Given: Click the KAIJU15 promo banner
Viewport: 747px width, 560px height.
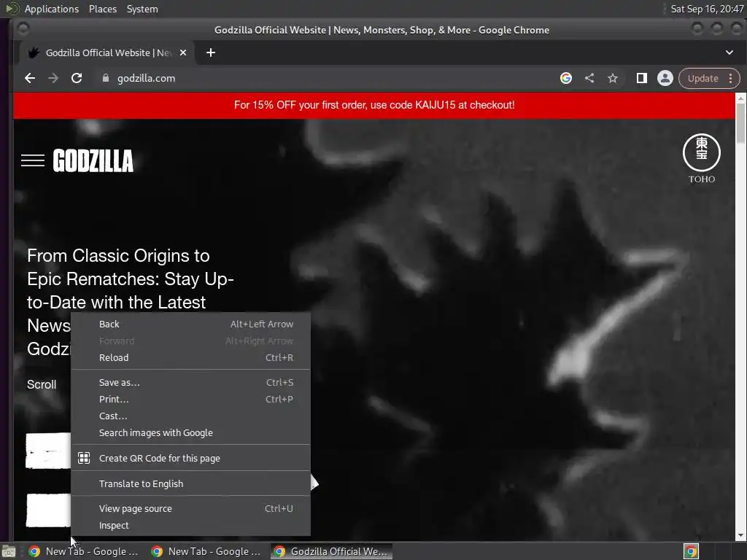Looking at the screenshot, I should (x=374, y=105).
